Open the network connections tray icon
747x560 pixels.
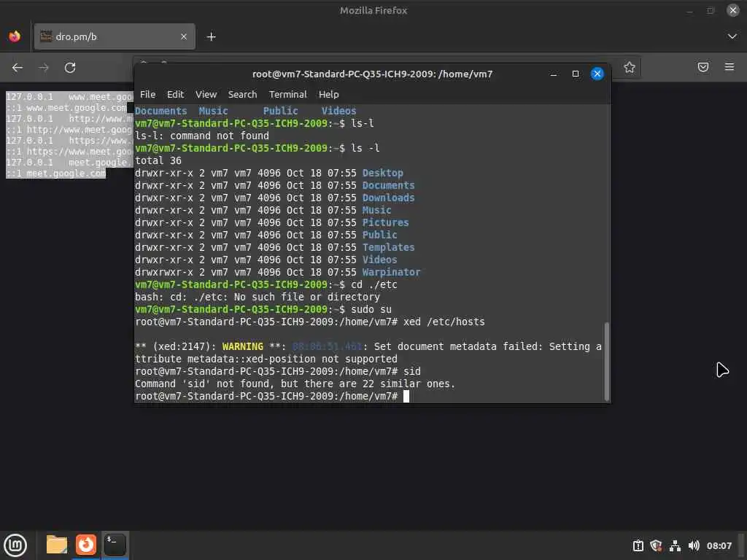point(675,545)
